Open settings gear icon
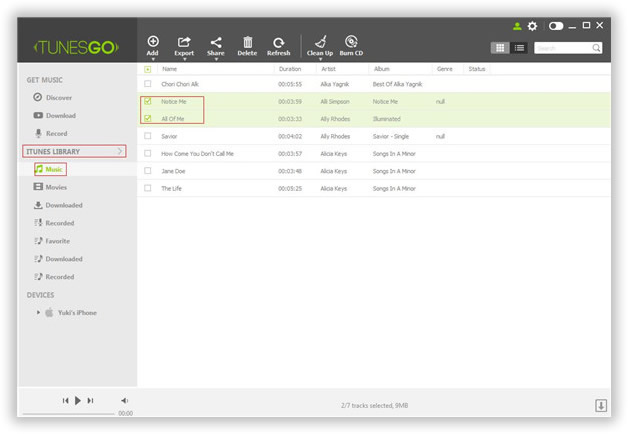This screenshot has width=628, height=434. click(532, 26)
